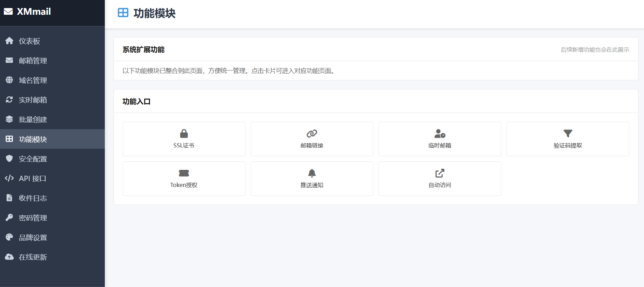Screen dimensions: 644x287
Task: Click description text starting with 以下功能模块
Action: pyautogui.click(x=229, y=71)
